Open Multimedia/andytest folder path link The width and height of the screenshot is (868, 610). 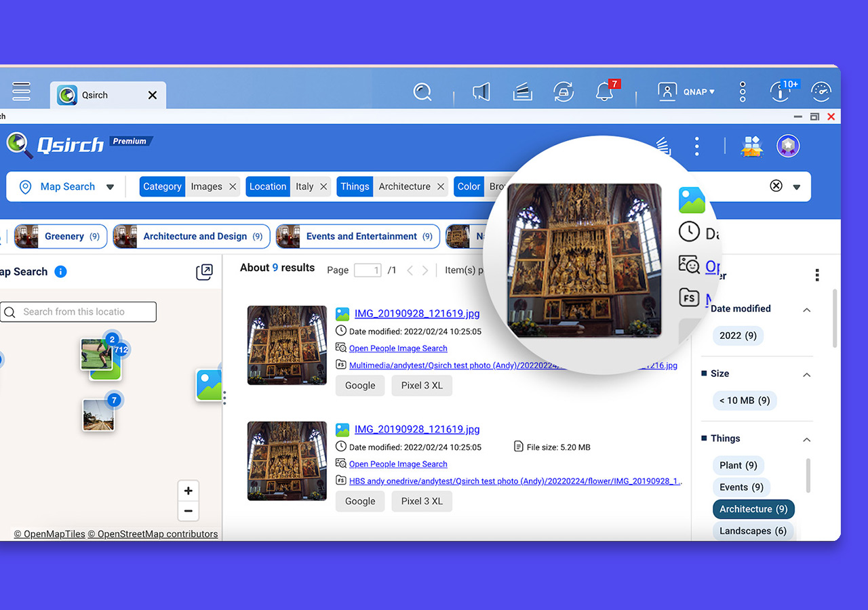513,365
